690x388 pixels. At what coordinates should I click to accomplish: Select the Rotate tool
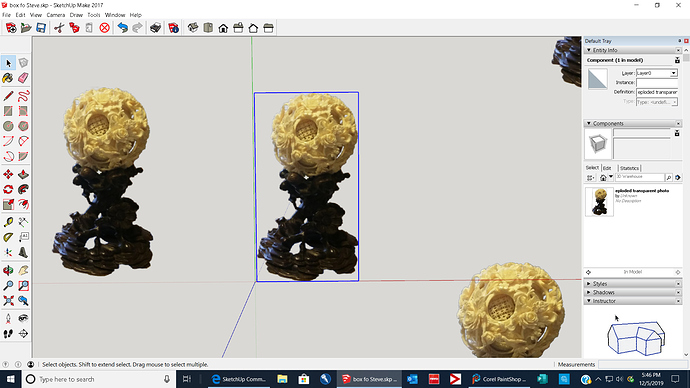pos(8,190)
